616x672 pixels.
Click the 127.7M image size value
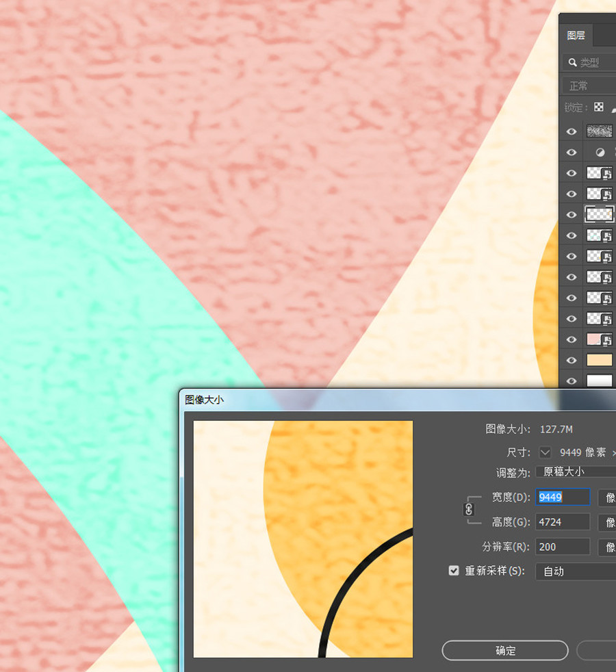pos(556,429)
